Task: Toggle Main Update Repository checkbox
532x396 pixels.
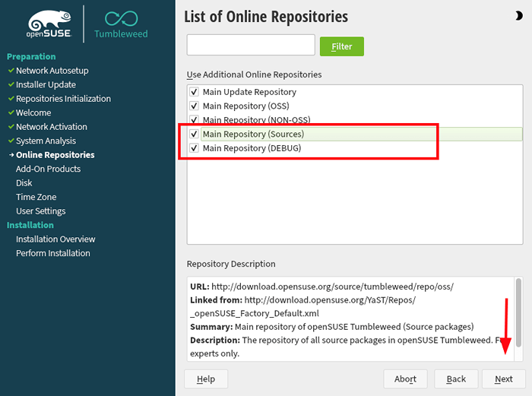Action: point(194,92)
